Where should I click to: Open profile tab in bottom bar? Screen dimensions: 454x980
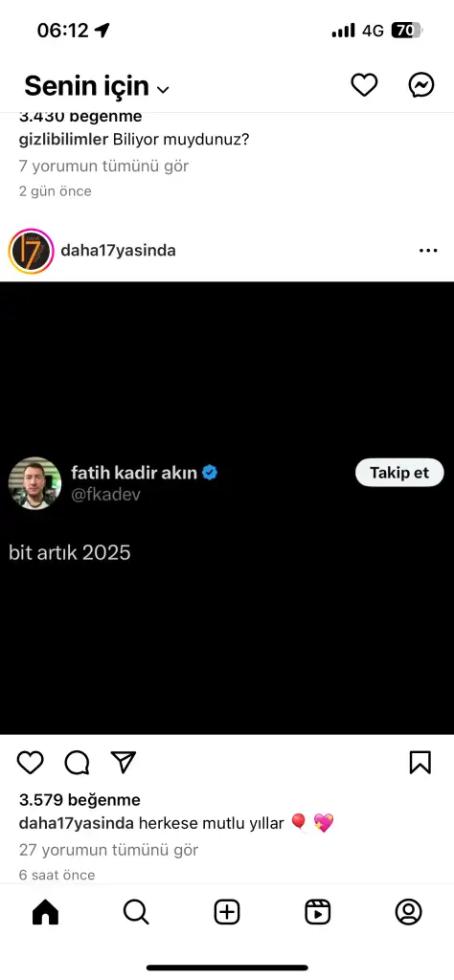408,912
